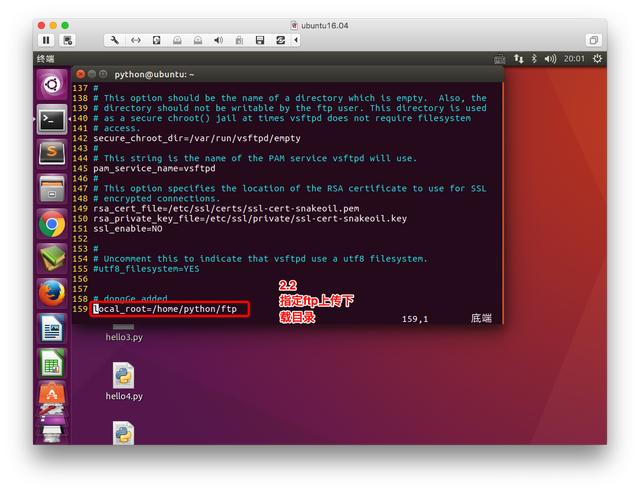
Task: Select the hello3.py desktop file label
Action: pos(124,337)
